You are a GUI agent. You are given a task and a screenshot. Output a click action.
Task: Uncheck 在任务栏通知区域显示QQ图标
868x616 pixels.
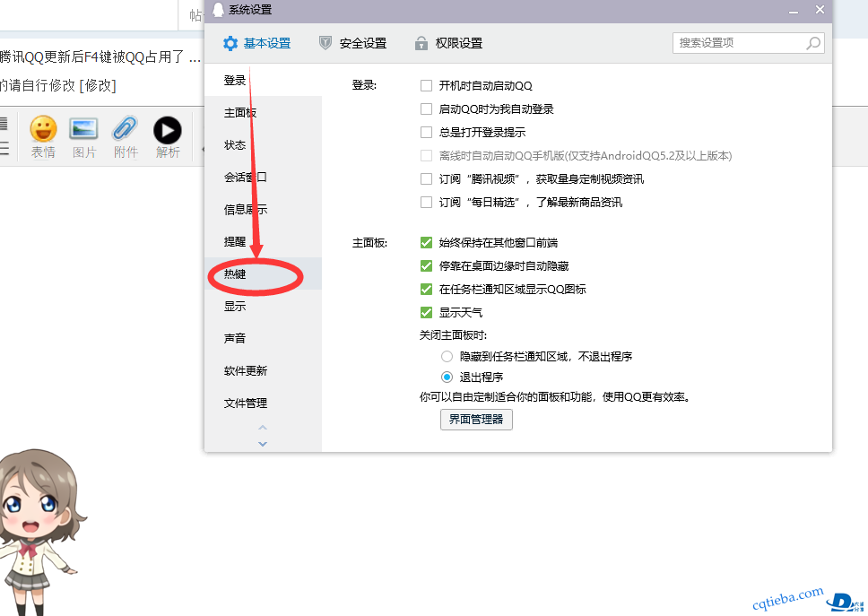pos(426,290)
